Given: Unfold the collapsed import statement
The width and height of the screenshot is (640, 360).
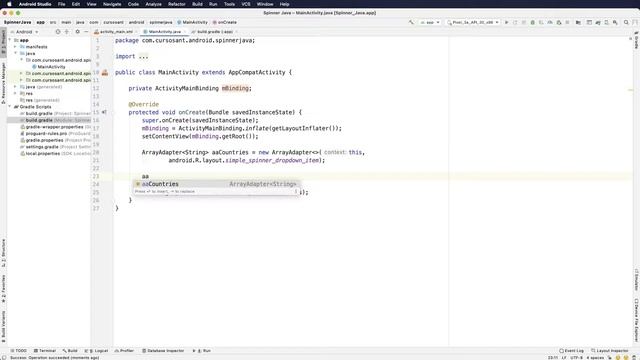Looking at the screenshot, I should click(143, 57).
